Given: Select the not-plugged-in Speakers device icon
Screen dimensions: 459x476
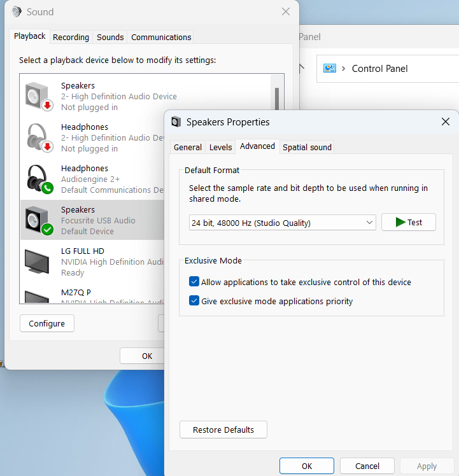Looking at the screenshot, I should (39, 97).
